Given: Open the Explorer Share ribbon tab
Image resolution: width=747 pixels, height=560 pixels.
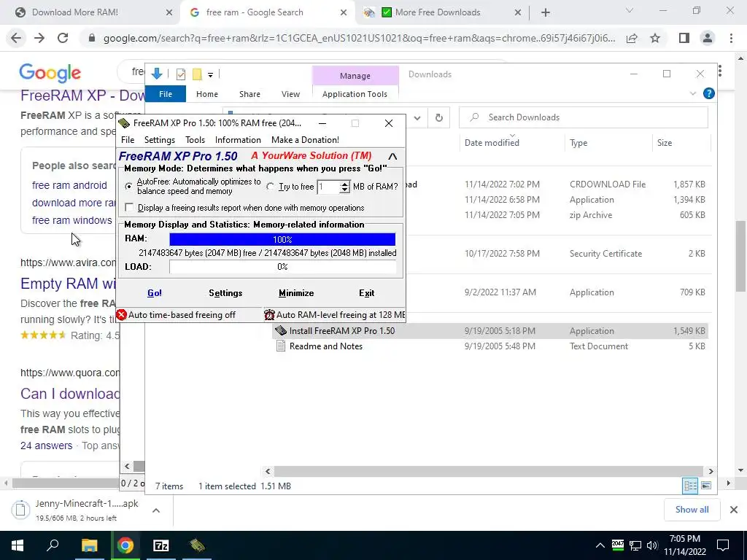Looking at the screenshot, I should coord(249,94).
